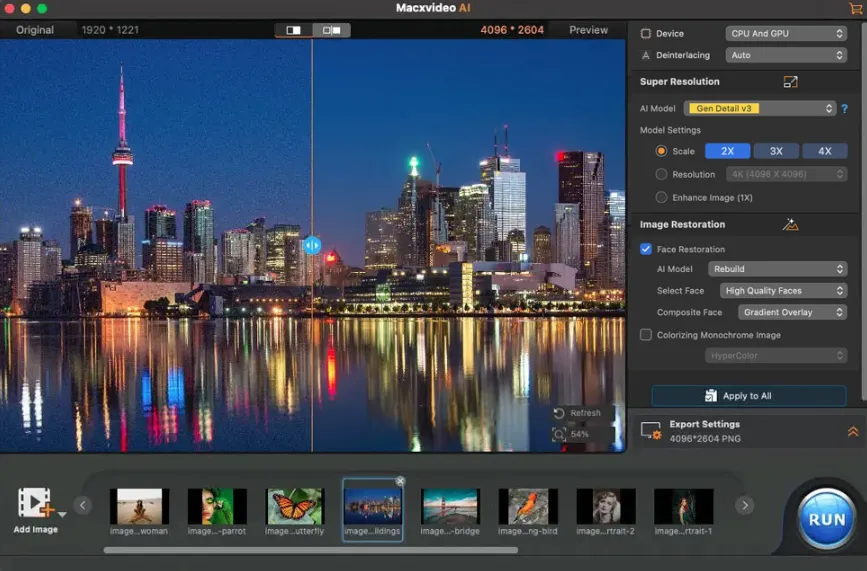Click the 4096*2604 PNG export text
Image resolution: width=867 pixels, height=571 pixels.
[x=705, y=439]
